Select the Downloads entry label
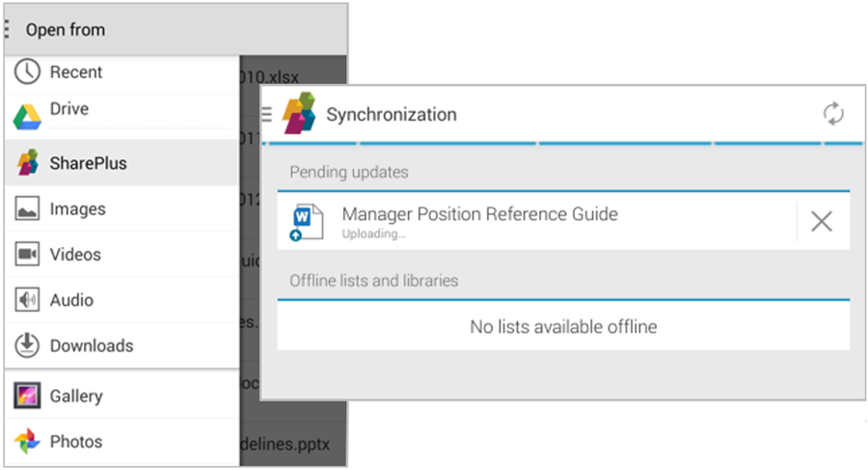868x470 pixels. click(92, 346)
